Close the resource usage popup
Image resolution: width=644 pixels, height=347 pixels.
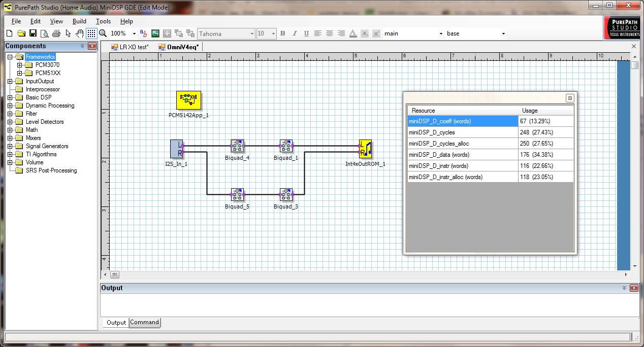coord(570,98)
